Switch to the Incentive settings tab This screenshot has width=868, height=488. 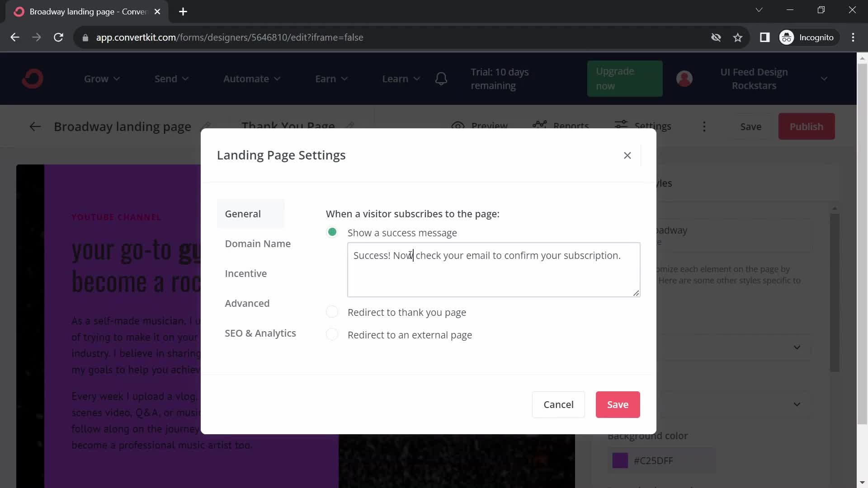[246, 273]
